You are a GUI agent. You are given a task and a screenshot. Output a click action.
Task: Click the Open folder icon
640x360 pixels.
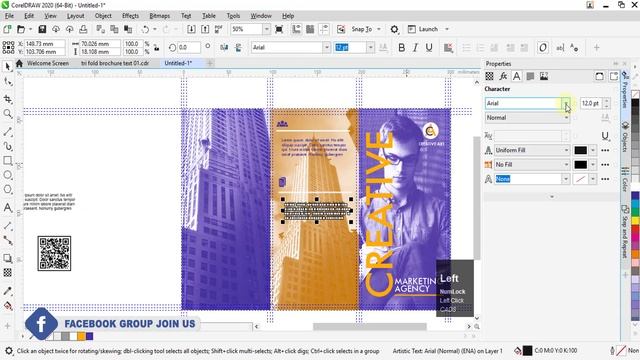tap(21, 29)
